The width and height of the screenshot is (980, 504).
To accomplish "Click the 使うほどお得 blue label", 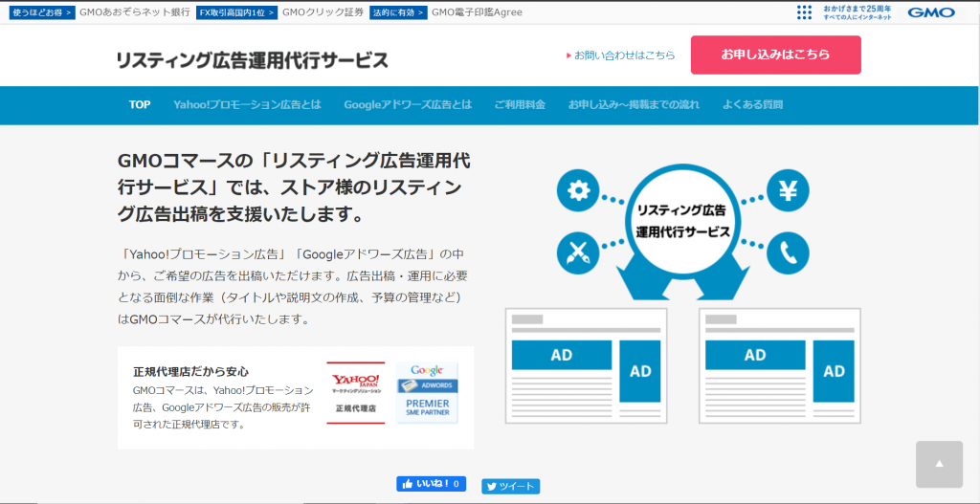I will click(42, 12).
